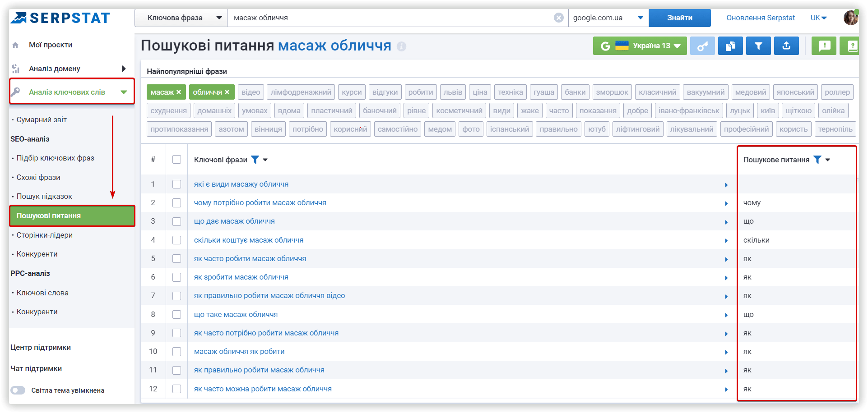Go to Схожі фрази

pyautogui.click(x=38, y=177)
